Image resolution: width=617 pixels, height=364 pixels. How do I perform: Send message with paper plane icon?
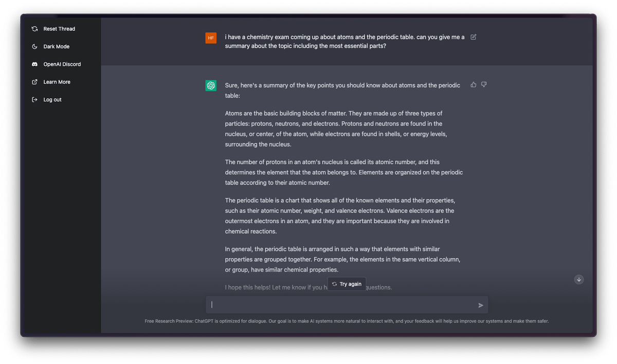(481, 305)
